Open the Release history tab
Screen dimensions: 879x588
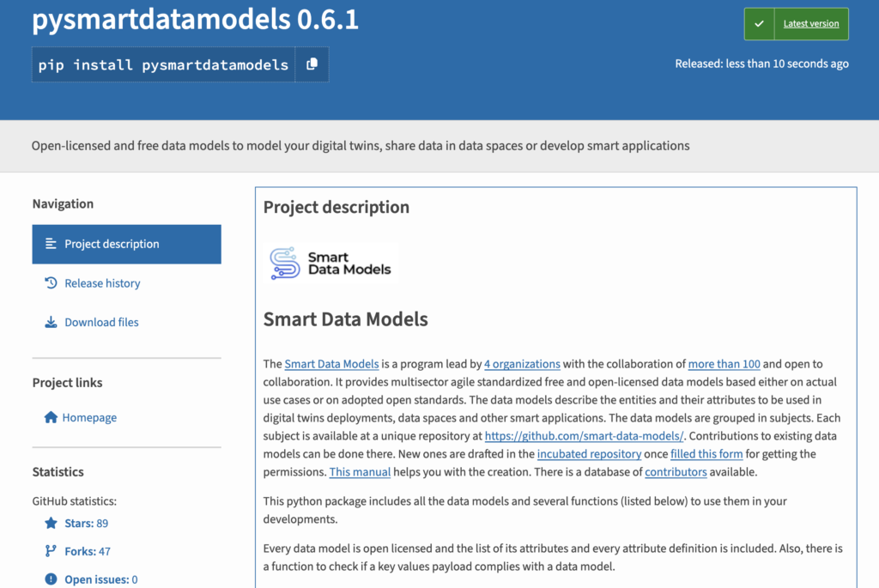click(x=102, y=283)
